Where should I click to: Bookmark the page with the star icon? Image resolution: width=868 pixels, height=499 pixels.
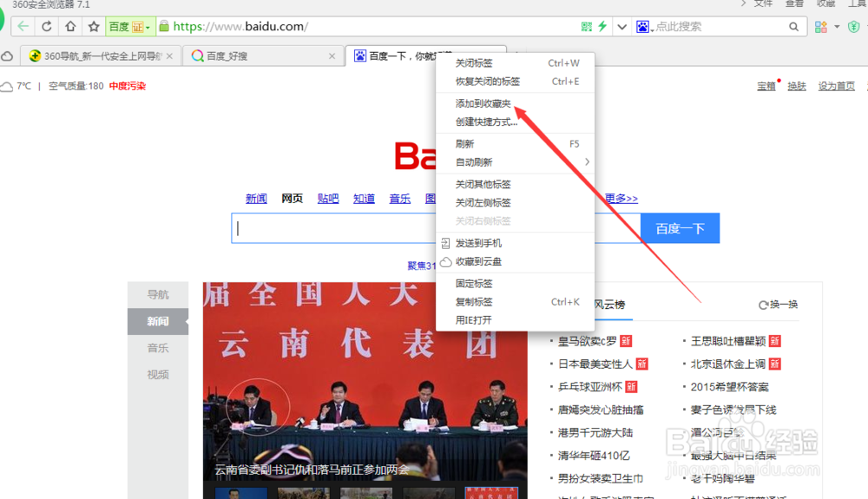point(94,26)
